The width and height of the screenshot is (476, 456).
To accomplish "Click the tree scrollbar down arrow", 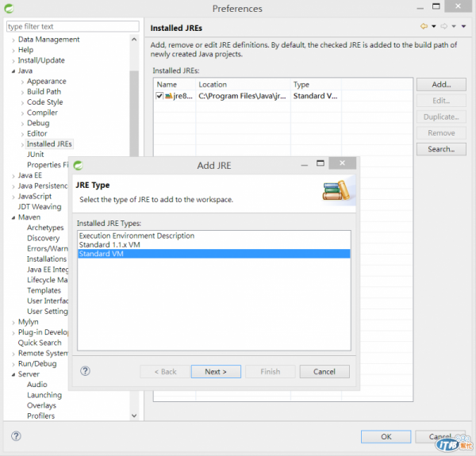I will [134, 416].
